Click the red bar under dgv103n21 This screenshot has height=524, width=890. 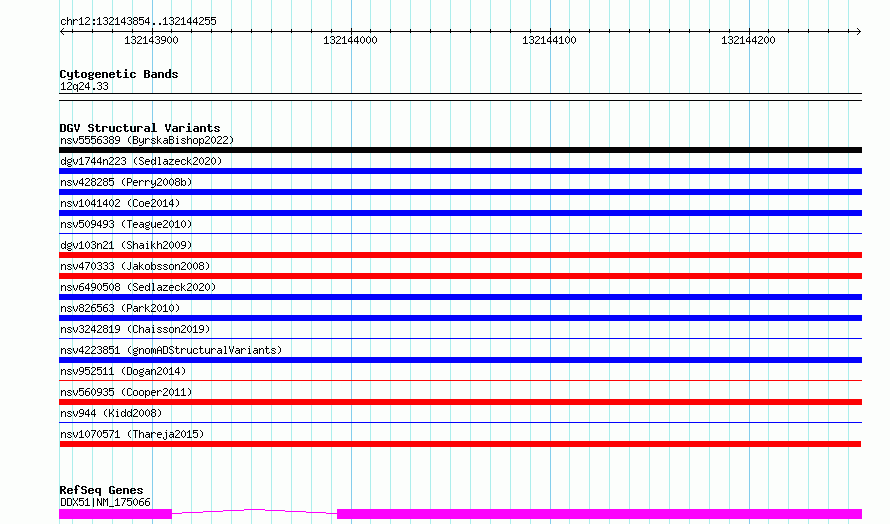(x=460, y=255)
